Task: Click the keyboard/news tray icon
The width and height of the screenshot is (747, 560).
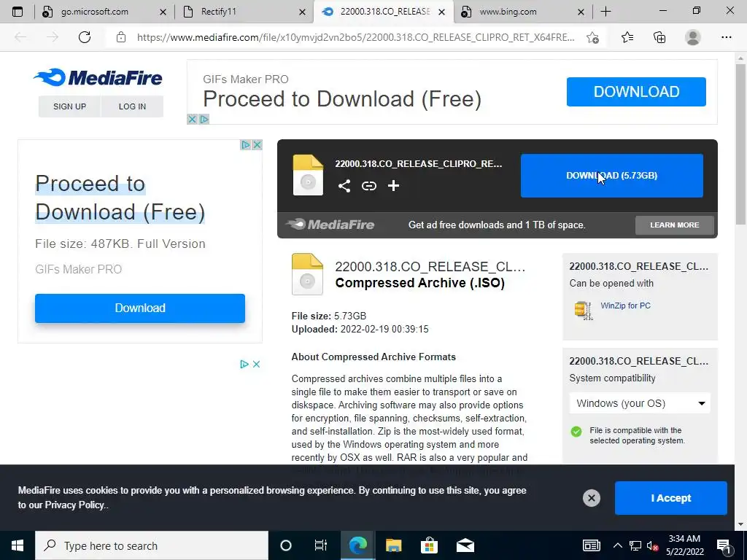Action: (x=591, y=545)
